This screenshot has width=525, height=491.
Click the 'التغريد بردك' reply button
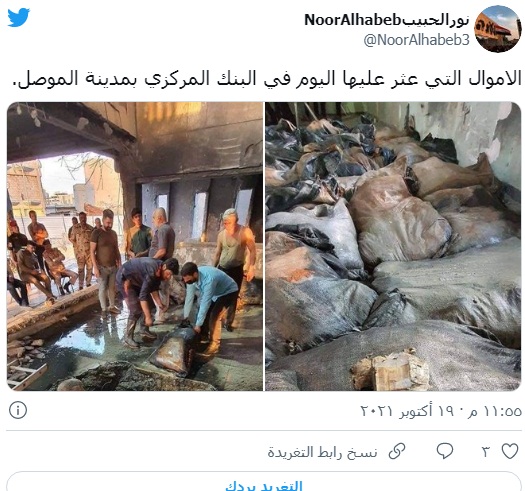coord(264,485)
